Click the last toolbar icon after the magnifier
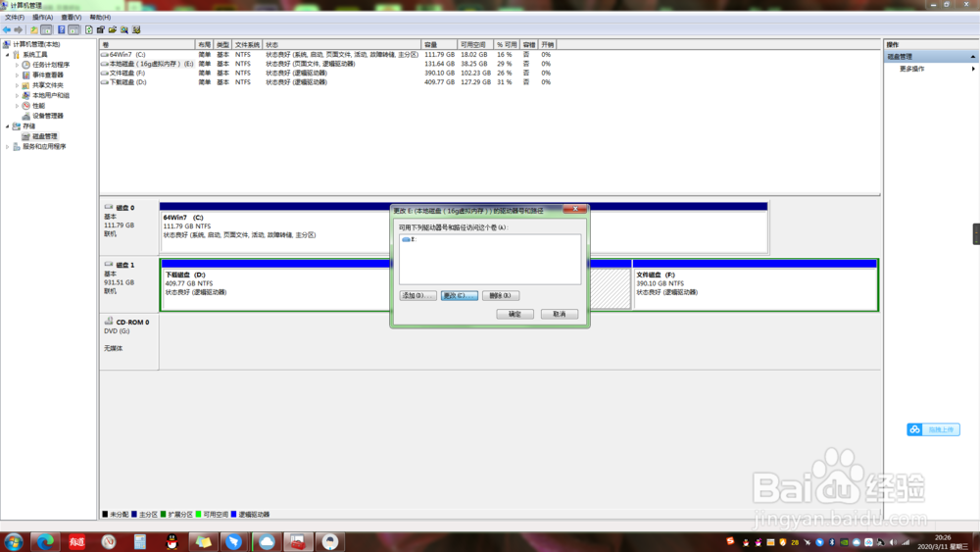980x552 pixels. tap(136, 30)
